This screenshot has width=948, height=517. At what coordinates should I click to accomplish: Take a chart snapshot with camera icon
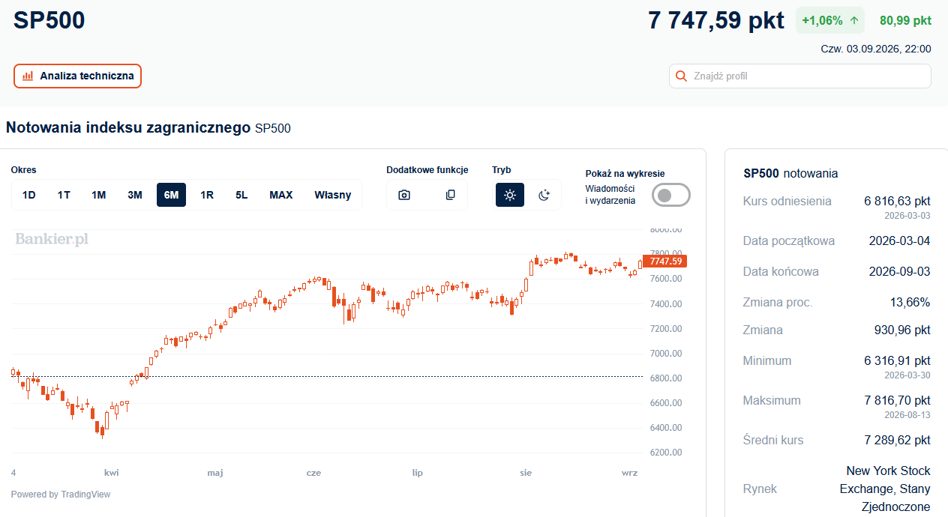coord(404,195)
